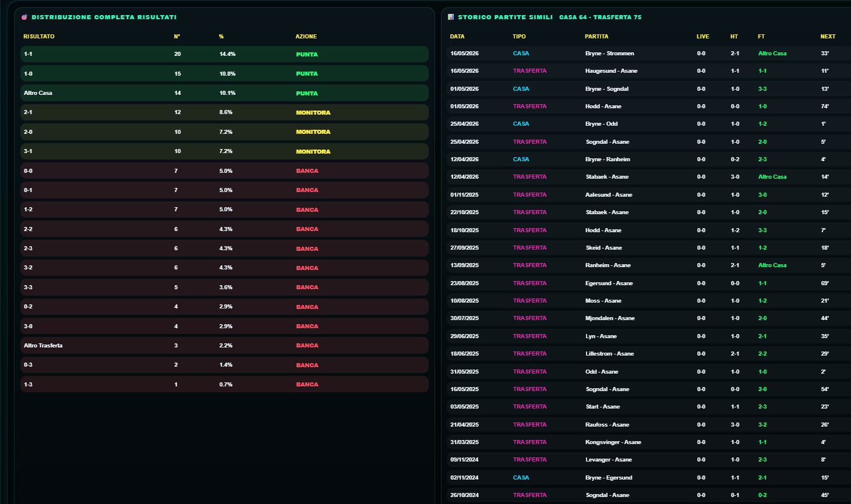Image resolution: width=851 pixels, height=504 pixels.
Task: Click the date 27/09/2025
Action: point(464,248)
